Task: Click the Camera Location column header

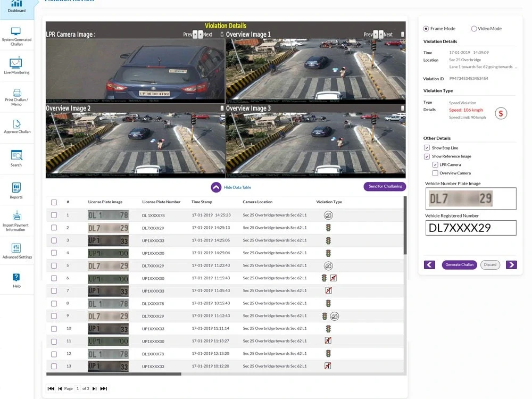Action: (257, 202)
